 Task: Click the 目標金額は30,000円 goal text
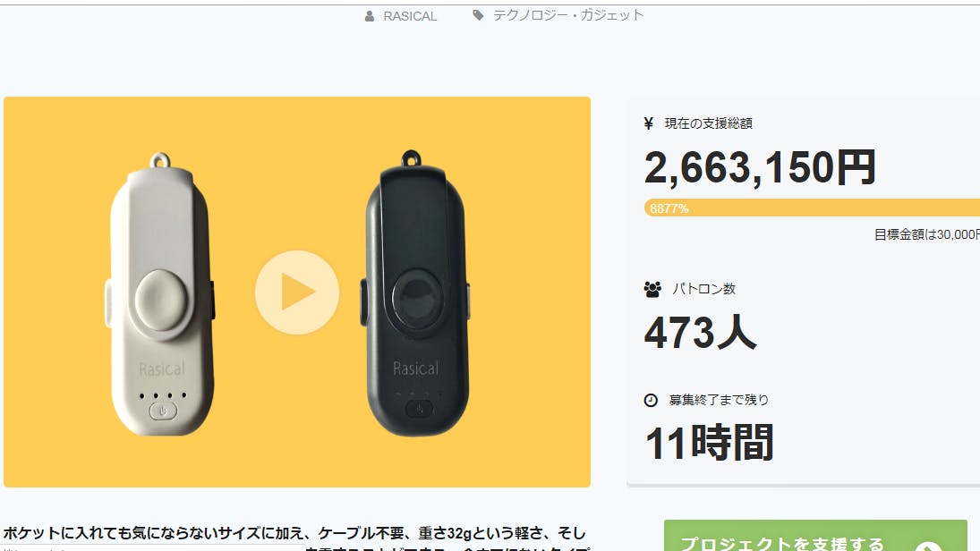(x=927, y=234)
